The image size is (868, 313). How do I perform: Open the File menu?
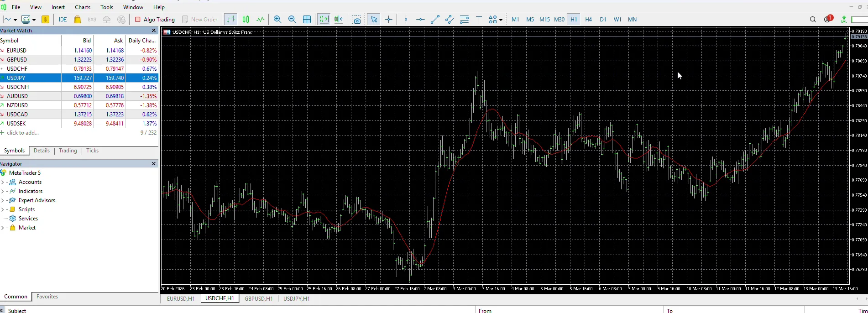pos(16,7)
